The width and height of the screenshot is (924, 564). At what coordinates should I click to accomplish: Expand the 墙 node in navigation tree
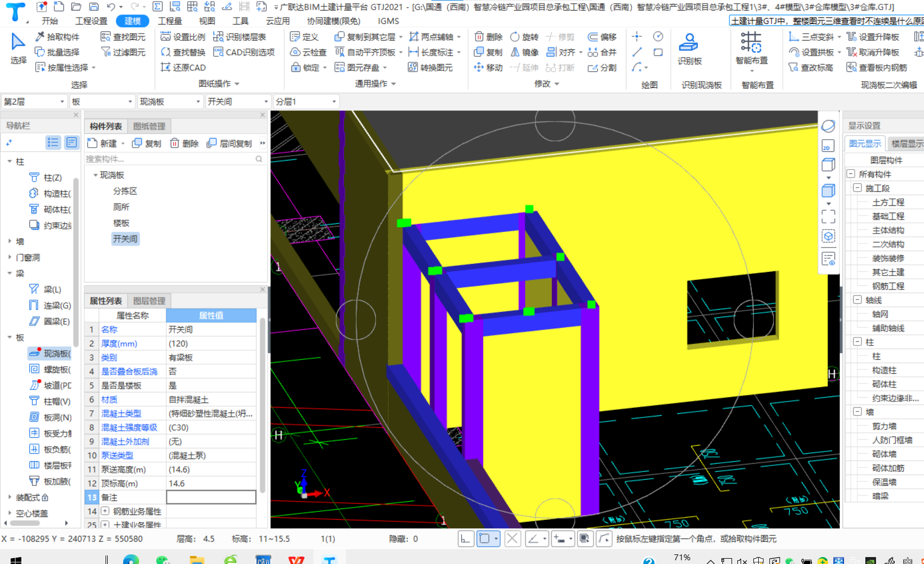point(10,241)
